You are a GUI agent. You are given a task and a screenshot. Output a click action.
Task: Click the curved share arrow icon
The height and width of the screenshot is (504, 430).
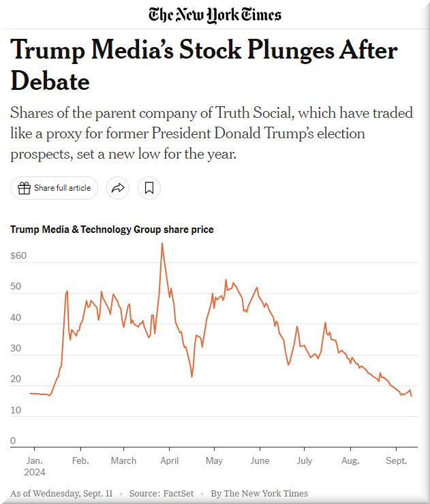tap(119, 188)
